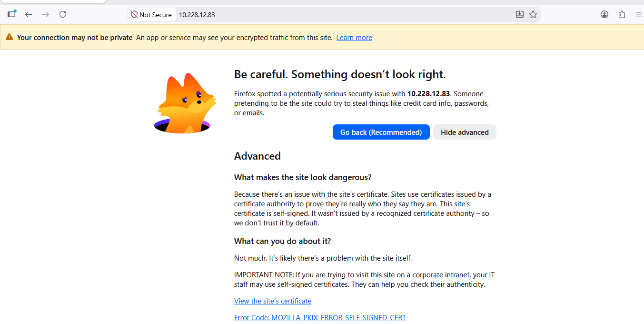Click "What can you do about it?" heading

[282, 241]
